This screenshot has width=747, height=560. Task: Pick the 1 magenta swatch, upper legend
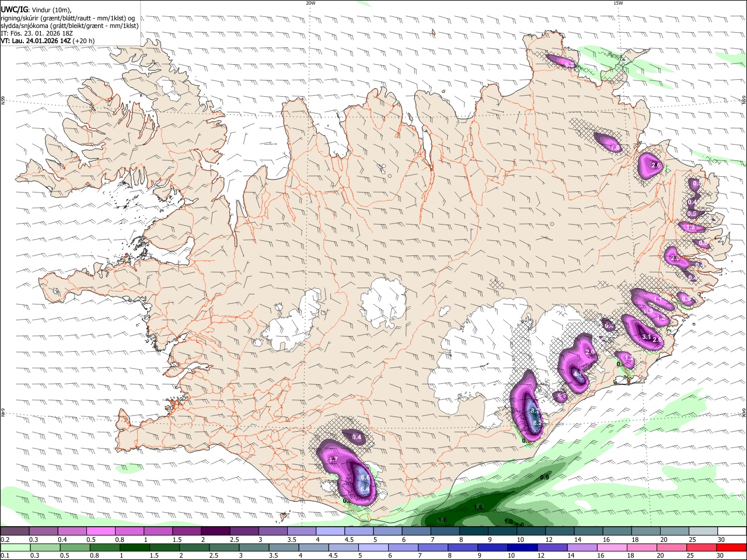coord(158,531)
